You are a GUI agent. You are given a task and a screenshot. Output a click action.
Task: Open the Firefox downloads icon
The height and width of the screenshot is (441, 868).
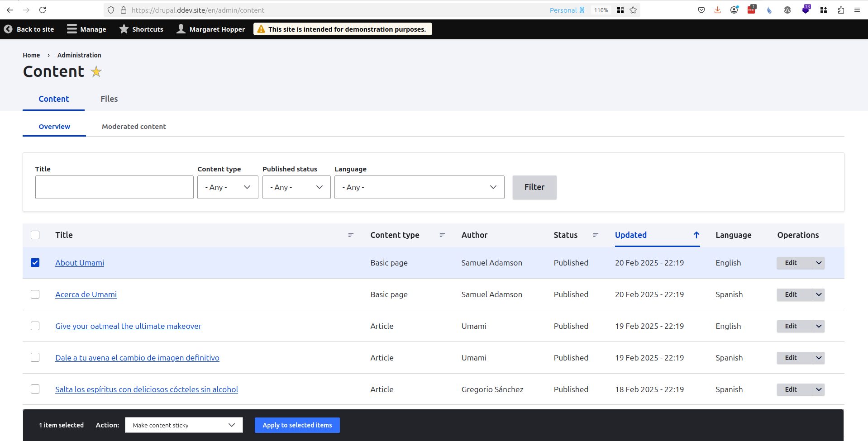coord(717,9)
